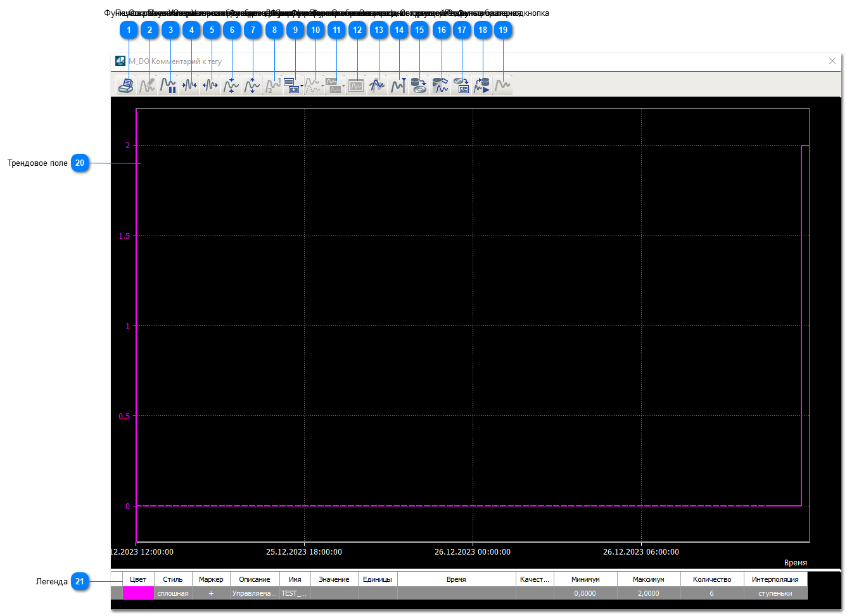
Task: Click the window layout icon with stacked panels
Action: click(291, 85)
